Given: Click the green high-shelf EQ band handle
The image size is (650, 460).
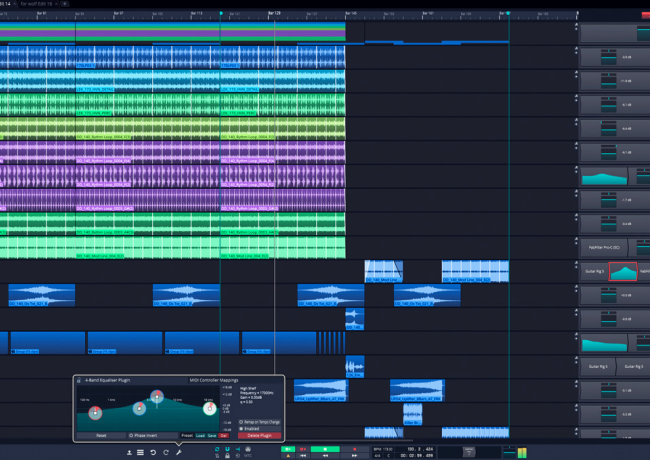Looking at the screenshot, I should click(210, 409).
